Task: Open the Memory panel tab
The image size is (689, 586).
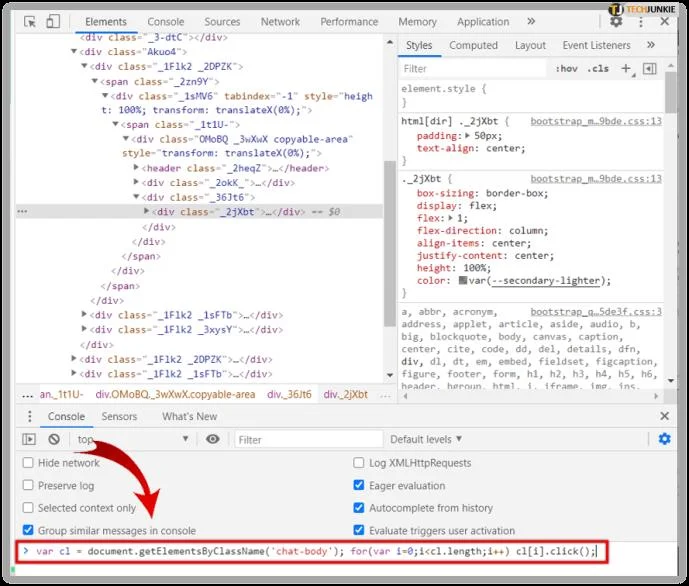Action: [x=417, y=22]
